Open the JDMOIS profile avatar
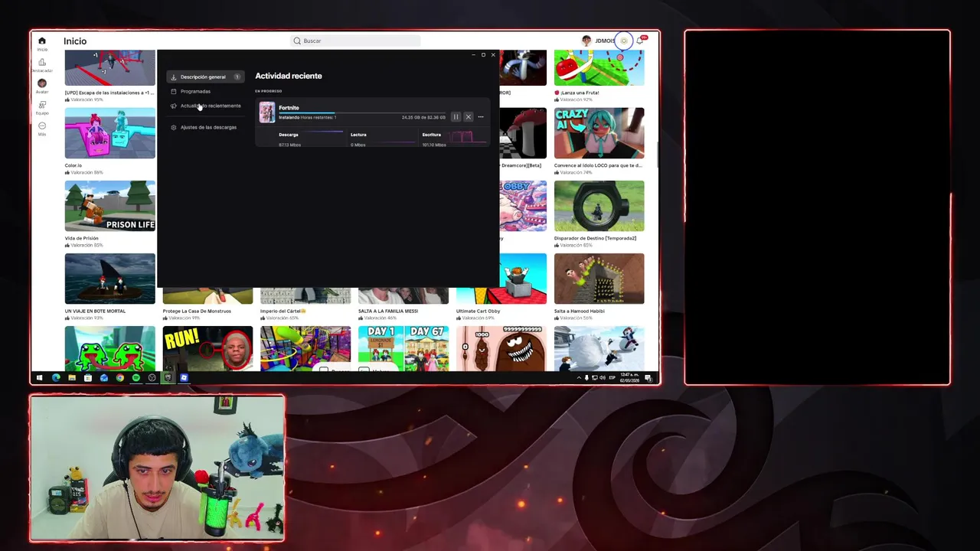980x551 pixels. click(586, 41)
